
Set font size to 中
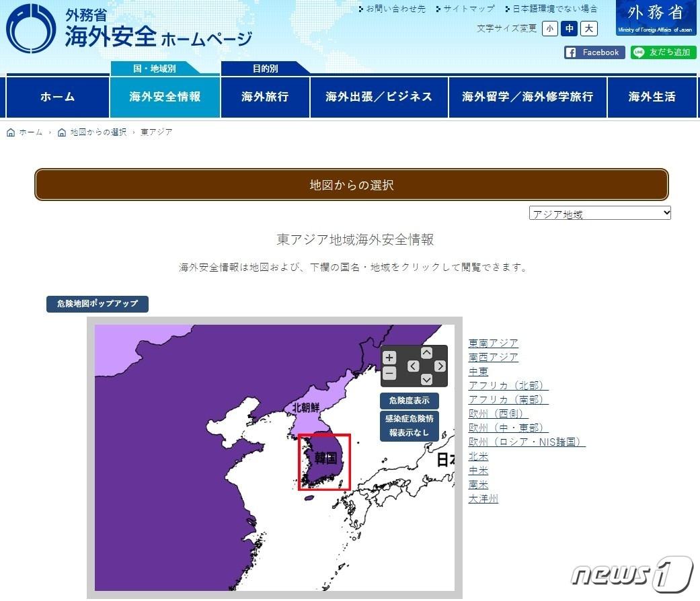click(570, 28)
